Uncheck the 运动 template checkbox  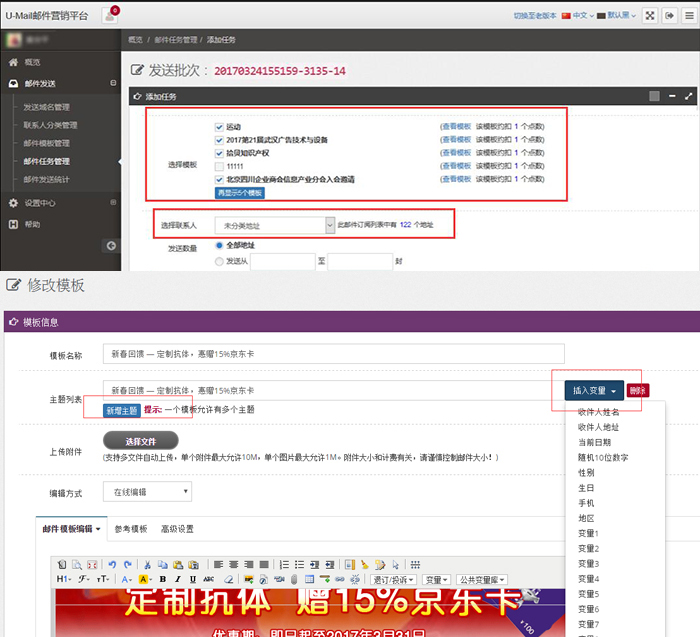coord(218,127)
